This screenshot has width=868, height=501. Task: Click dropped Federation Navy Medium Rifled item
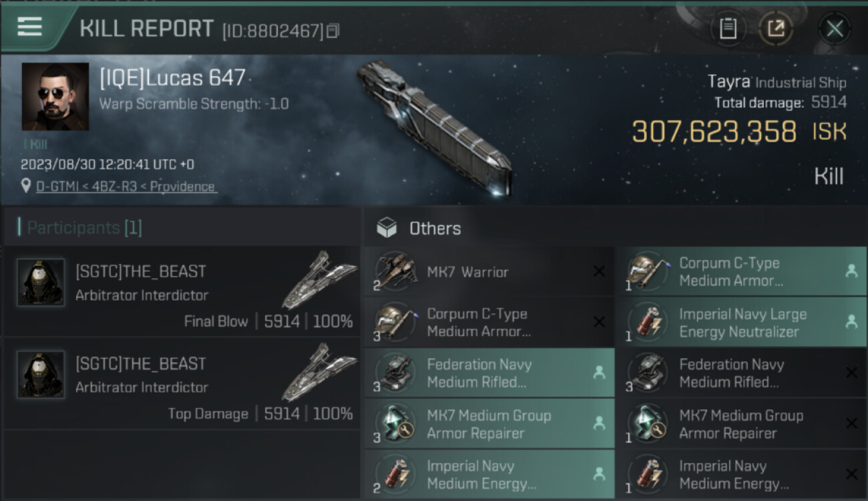pos(489,373)
